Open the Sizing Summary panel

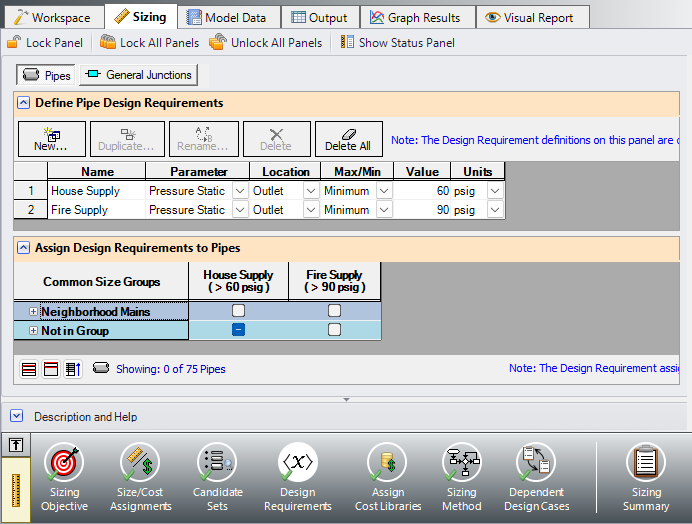coord(646,478)
